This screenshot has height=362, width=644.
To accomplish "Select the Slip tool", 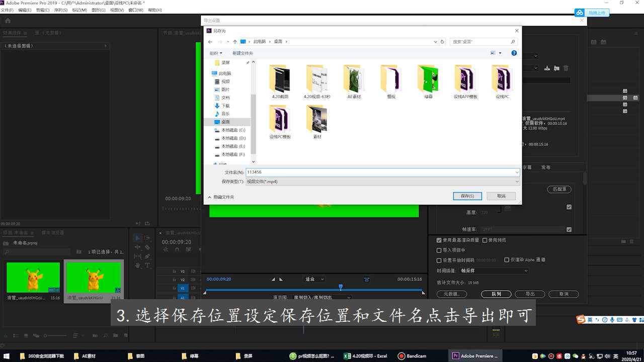I will click(x=138, y=256).
